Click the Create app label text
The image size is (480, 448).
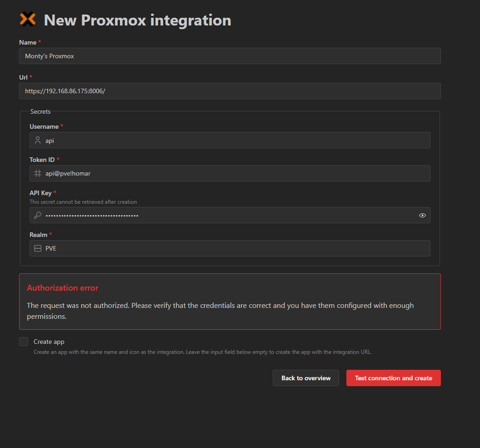point(49,342)
